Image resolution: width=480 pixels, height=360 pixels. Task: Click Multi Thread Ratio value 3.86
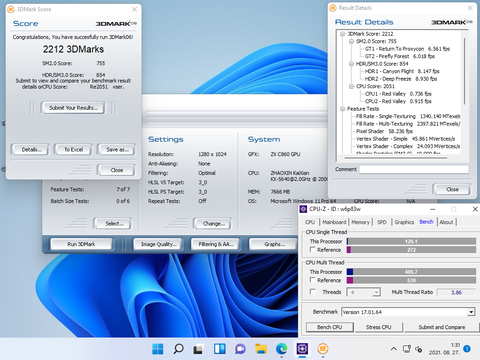pos(456,292)
